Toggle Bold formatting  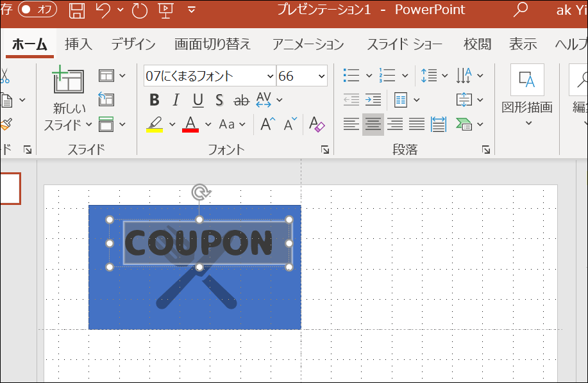(154, 100)
